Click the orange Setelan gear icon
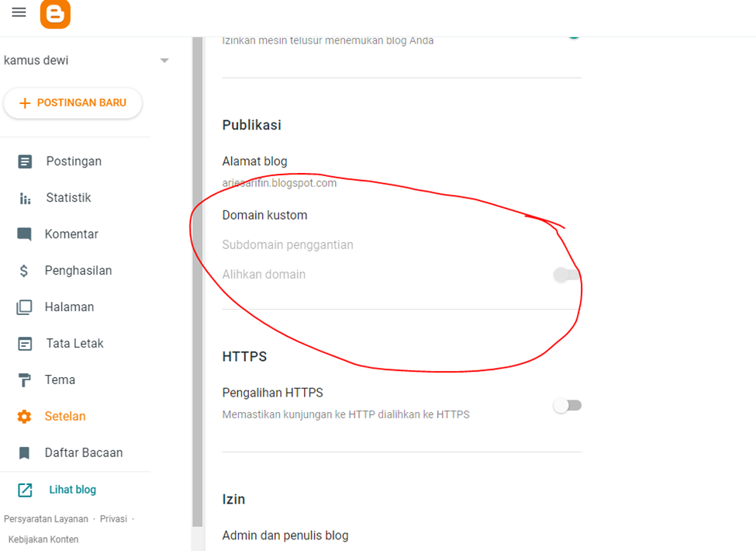Screen dimensions: 756x551 24,417
